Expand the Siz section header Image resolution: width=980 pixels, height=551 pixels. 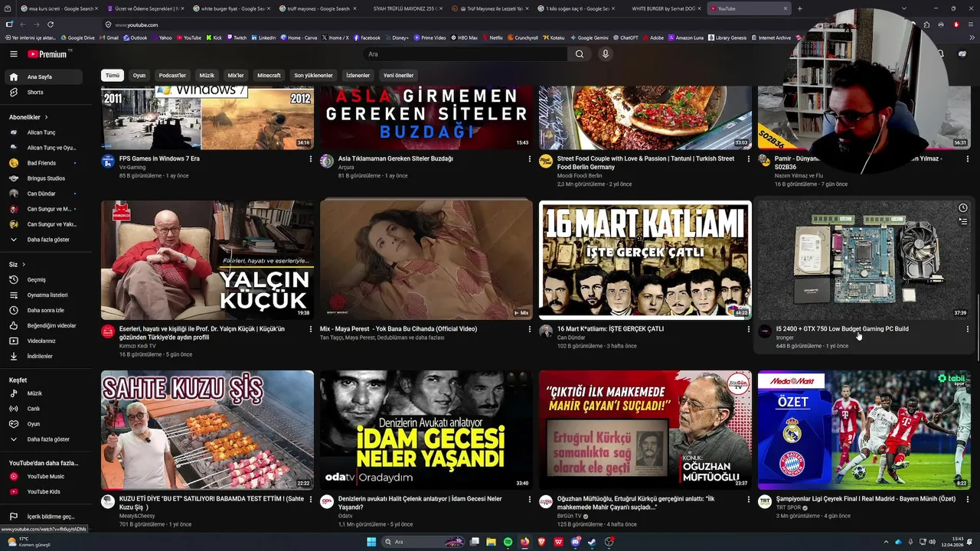[x=17, y=265]
